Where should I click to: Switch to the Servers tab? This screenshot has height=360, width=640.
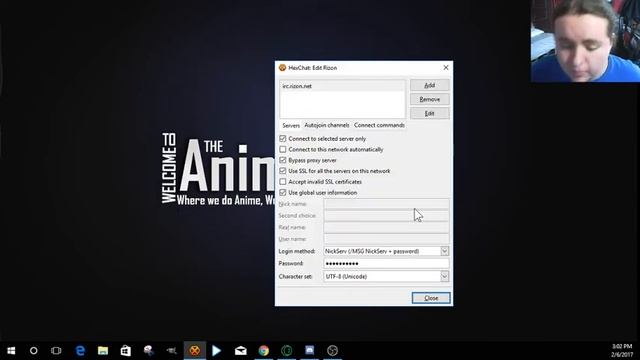click(291, 125)
